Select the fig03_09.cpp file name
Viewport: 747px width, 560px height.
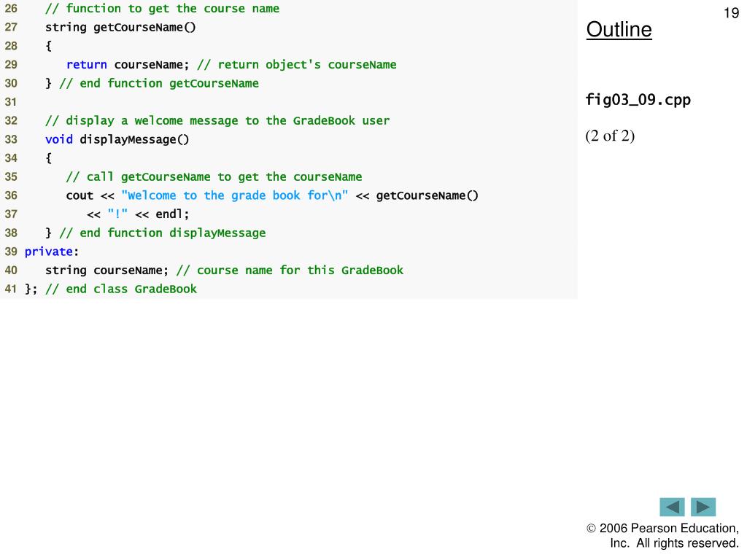coord(638,100)
